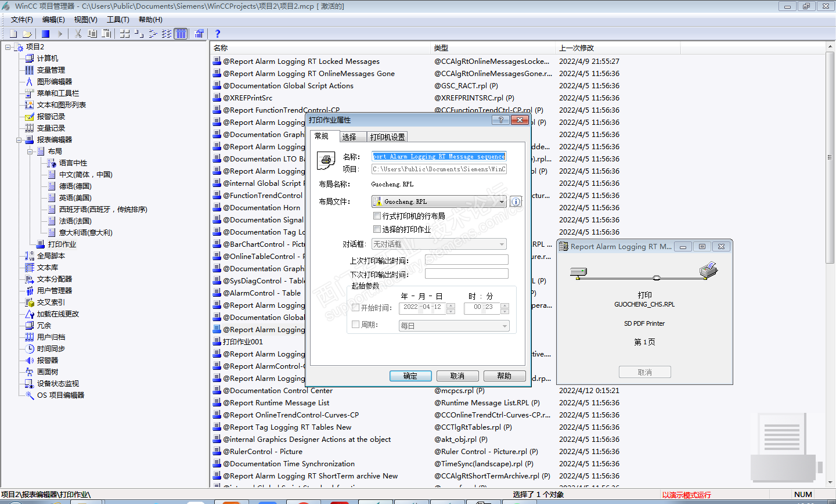Sort list by 名称 column header
The height and width of the screenshot is (504, 836).
click(320, 48)
